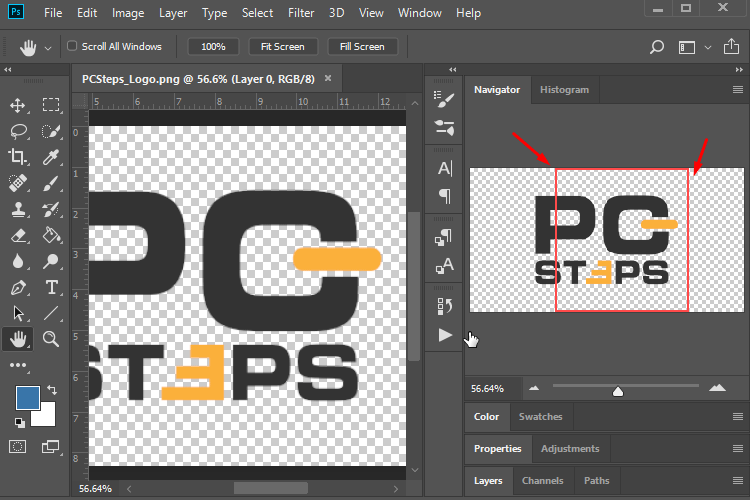Open the workspace switcher dropdown arrow
The image size is (750, 500).
click(708, 47)
